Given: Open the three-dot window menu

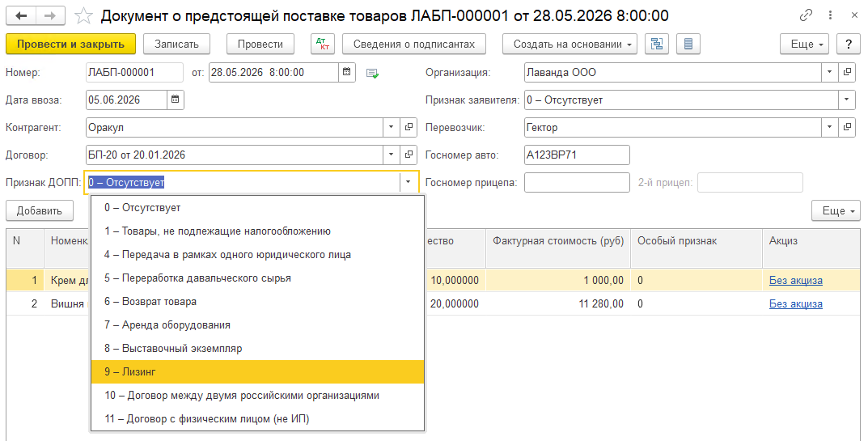Looking at the screenshot, I should click(830, 15).
